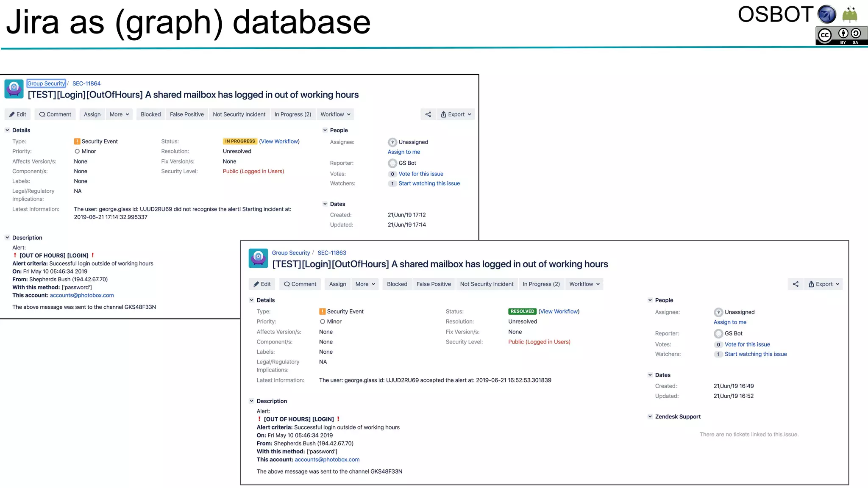
Task: Open the Workflow dropdown in SEC-11864
Action: (x=335, y=114)
